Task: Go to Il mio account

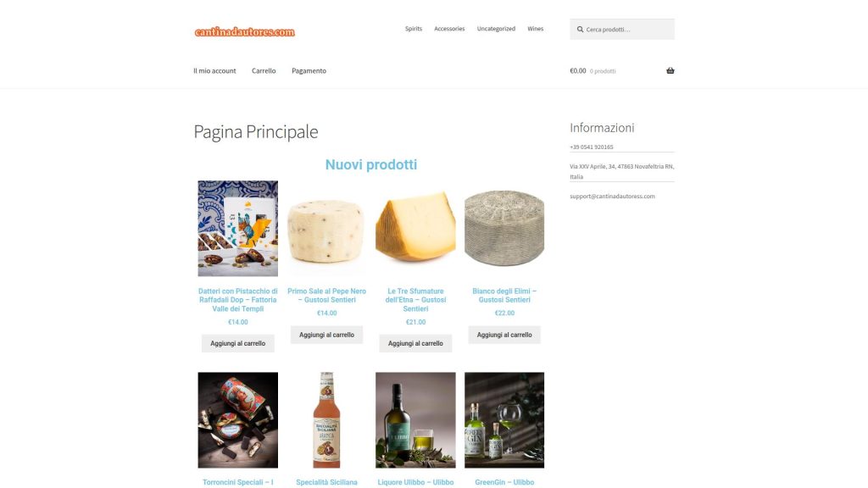Action: (x=214, y=71)
